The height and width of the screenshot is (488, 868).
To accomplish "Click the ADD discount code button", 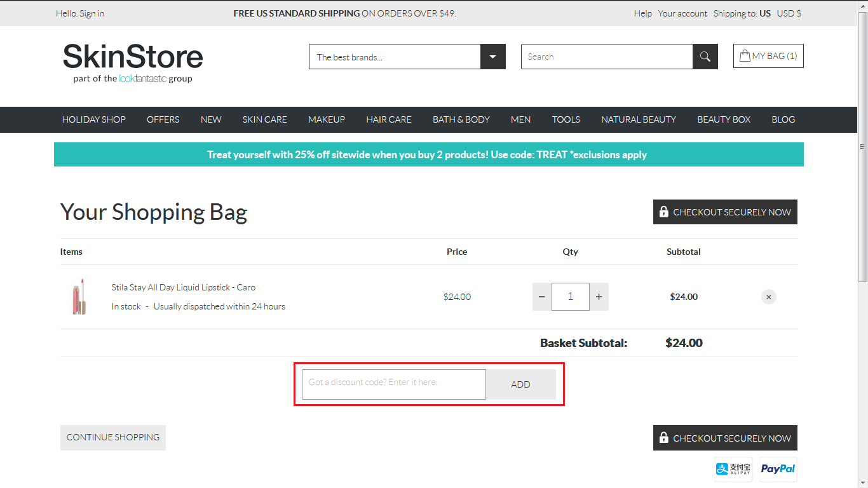I will coord(521,384).
